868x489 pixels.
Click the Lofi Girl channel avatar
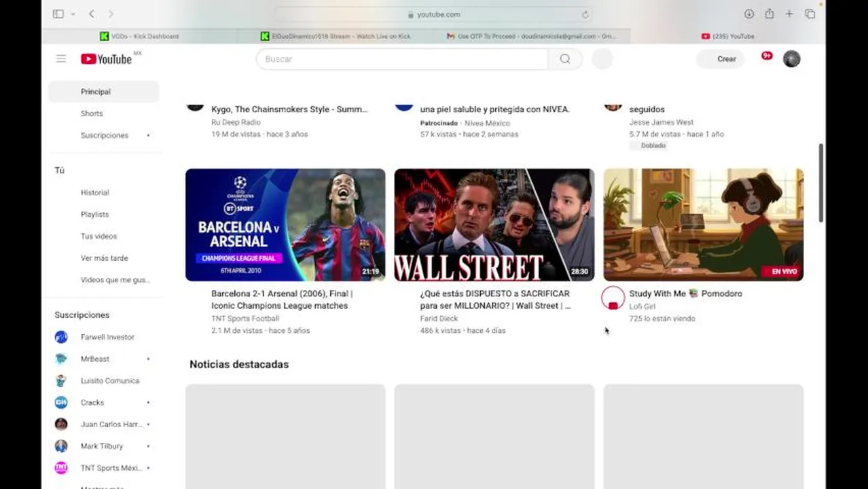click(x=613, y=298)
